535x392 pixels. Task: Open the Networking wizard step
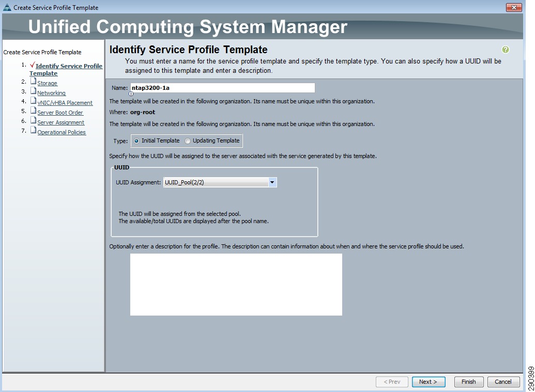pos(52,93)
